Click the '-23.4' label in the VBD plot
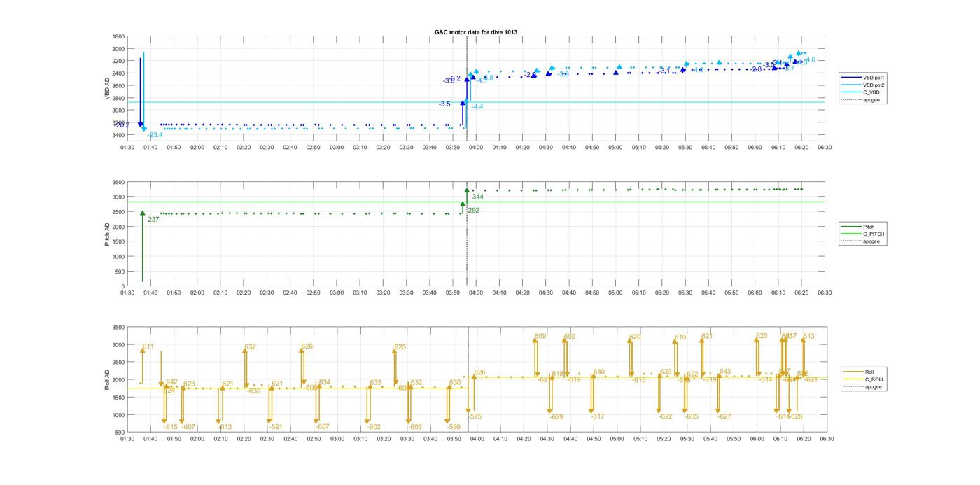Image resolution: width=980 pixels, height=485 pixels. pyautogui.click(x=155, y=135)
